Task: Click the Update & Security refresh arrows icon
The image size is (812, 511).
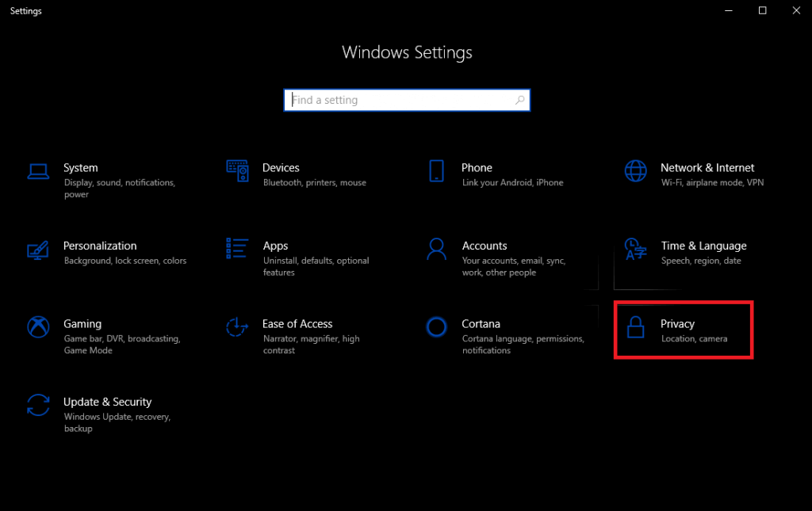Action: click(38, 405)
